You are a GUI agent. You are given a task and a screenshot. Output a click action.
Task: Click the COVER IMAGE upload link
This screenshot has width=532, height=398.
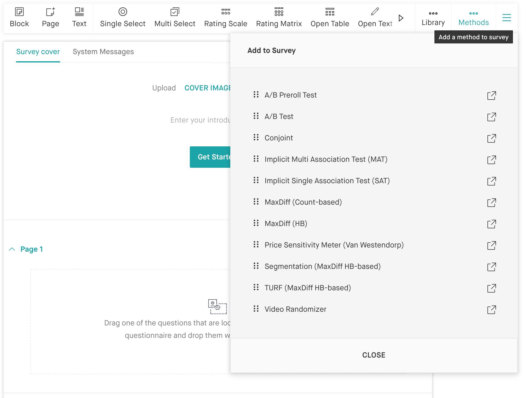[x=207, y=88]
